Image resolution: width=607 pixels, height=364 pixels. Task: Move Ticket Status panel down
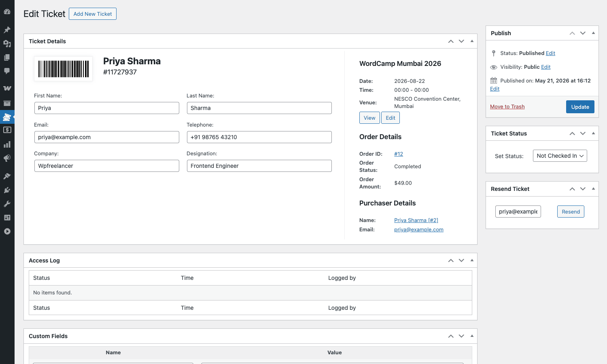coord(583,133)
